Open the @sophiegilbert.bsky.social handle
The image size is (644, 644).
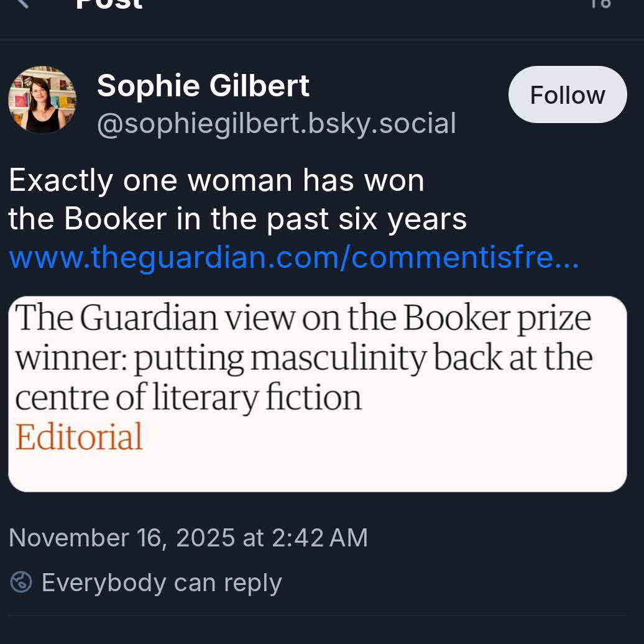[277, 124]
